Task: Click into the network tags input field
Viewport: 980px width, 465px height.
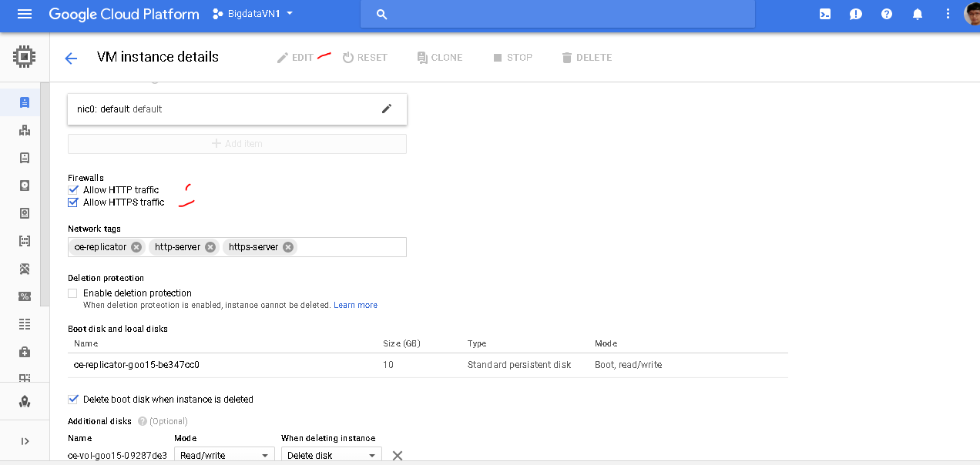Action: (x=351, y=247)
